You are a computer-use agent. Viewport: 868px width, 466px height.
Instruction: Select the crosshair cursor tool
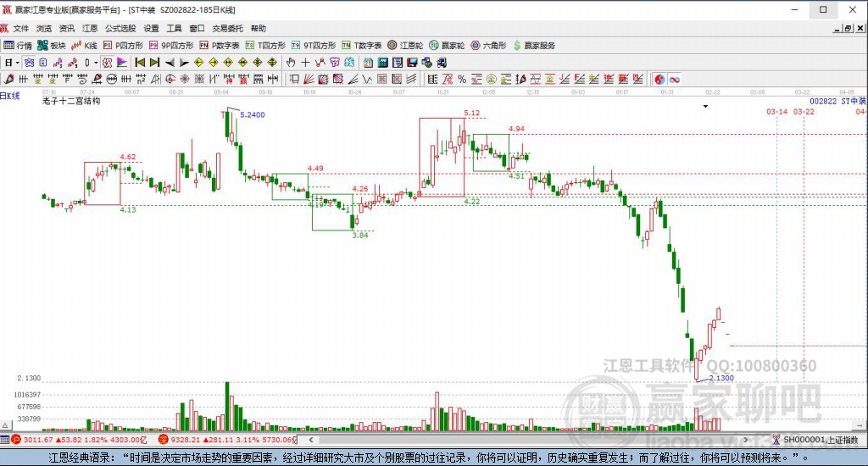pos(305,63)
